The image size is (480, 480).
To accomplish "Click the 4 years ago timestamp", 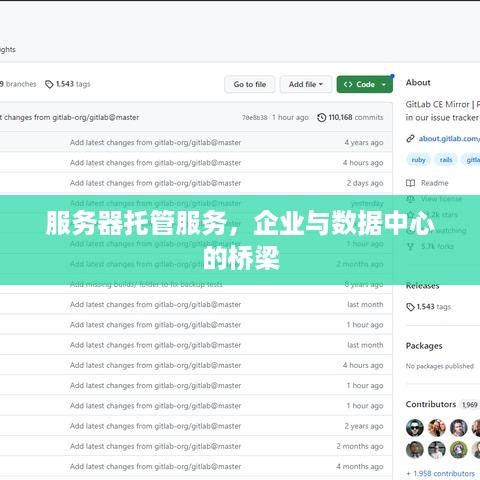I will coord(364,143).
